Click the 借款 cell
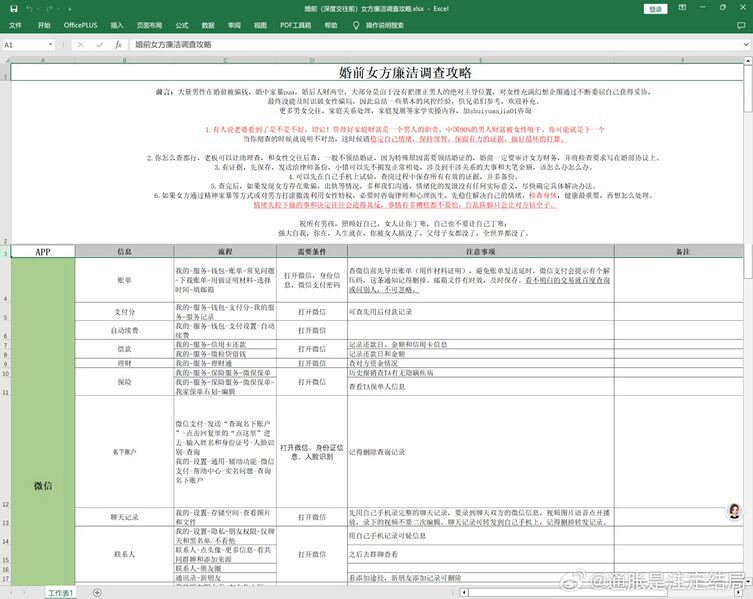753x599 pixels. point(124,349)
